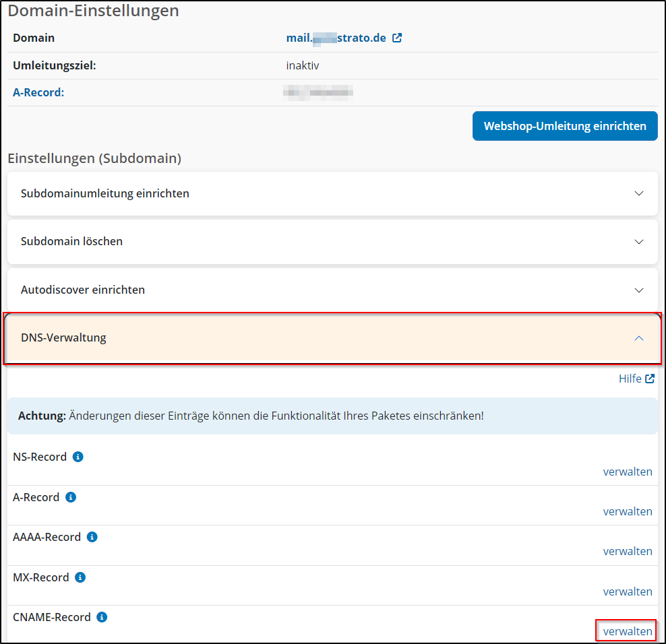Click verwalten for CNAME-Record
This screenshot has width=666, height=644.
point(628,631)
